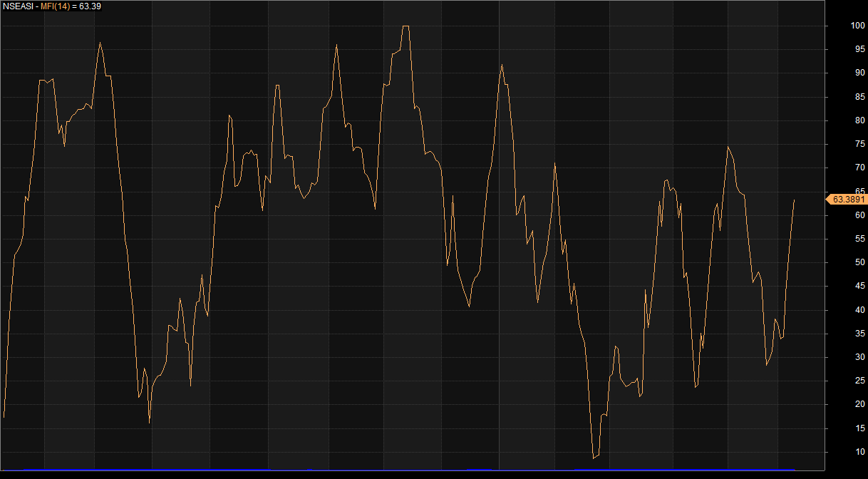Click the MFI line's lowest trough below 10
The height and width of the screenshot is (479, 868).
tap(594, 458)
